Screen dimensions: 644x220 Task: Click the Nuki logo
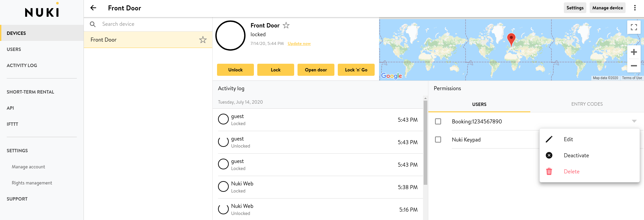click(42, 10)
